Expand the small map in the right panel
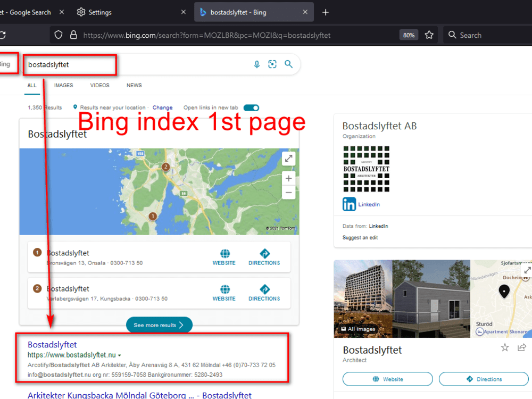The width and height of the screenshot is (532, 399). (x=527, y=270)
